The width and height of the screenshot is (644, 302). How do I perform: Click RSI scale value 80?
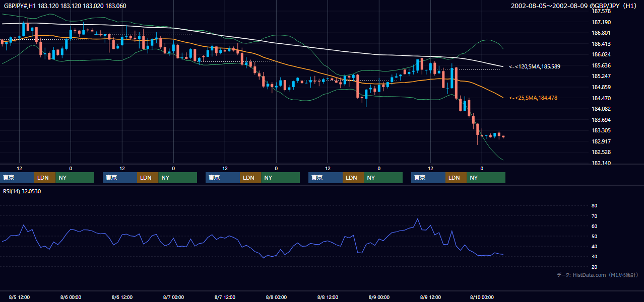click(x=594, y=206)
